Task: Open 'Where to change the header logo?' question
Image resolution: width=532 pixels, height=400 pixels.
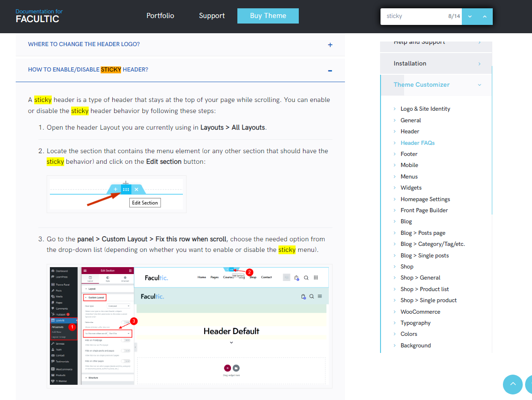Action: pyautogui.click(x=84, y=44)
